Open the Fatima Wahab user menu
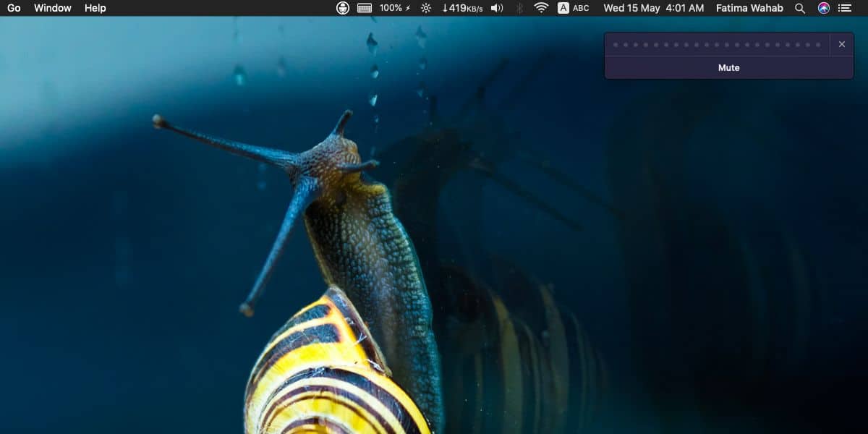This screenshot has width=868, height=434. (x=750, y=8)
